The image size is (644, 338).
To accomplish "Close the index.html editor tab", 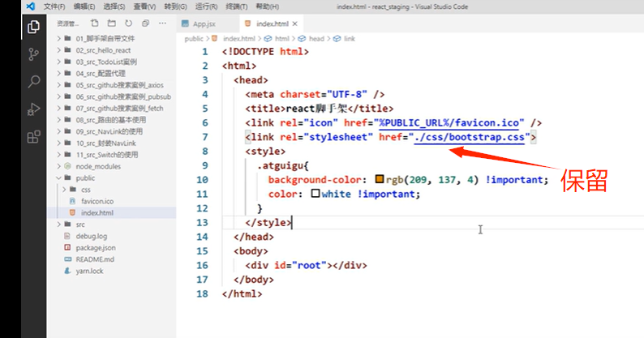I will [x=295, y=24].
